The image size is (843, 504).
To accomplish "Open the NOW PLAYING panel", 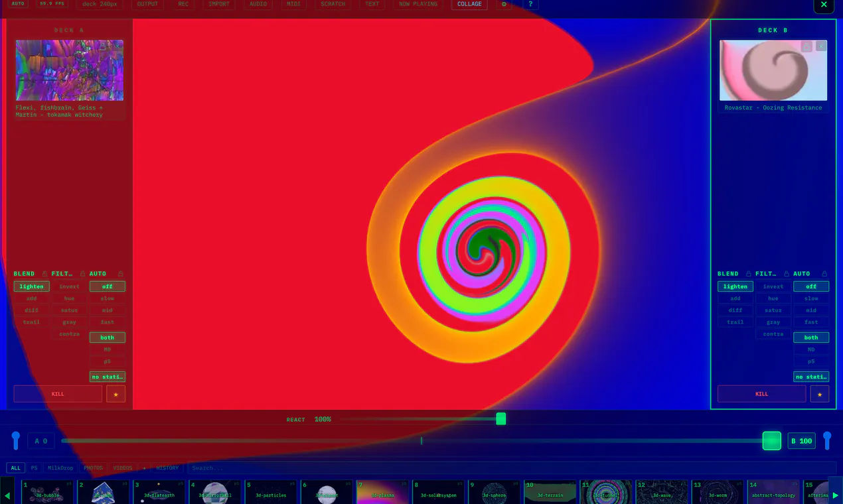I will [418, 4].
